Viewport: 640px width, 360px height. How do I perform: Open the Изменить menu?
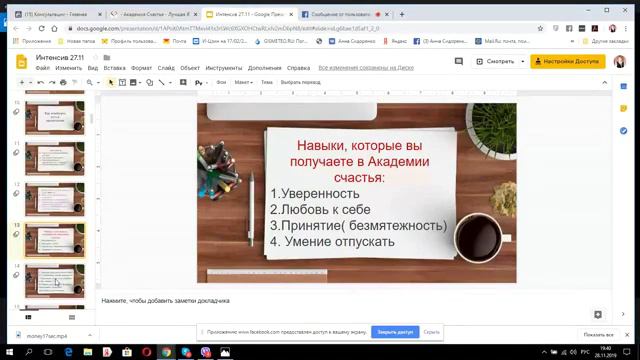(69, 68)
